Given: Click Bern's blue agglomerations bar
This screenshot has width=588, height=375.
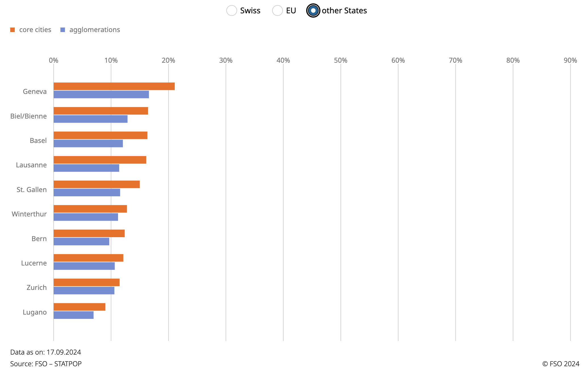Looking at the screenshot, I should (81, 242).
